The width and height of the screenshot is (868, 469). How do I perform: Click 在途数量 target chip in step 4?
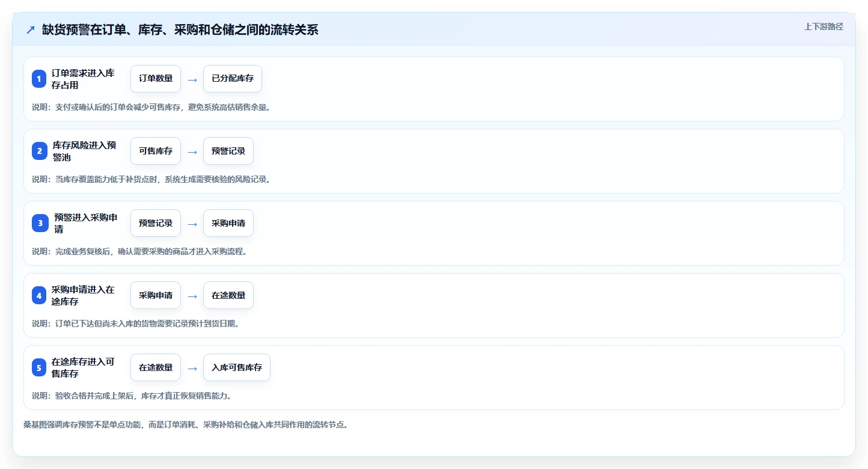228,295
